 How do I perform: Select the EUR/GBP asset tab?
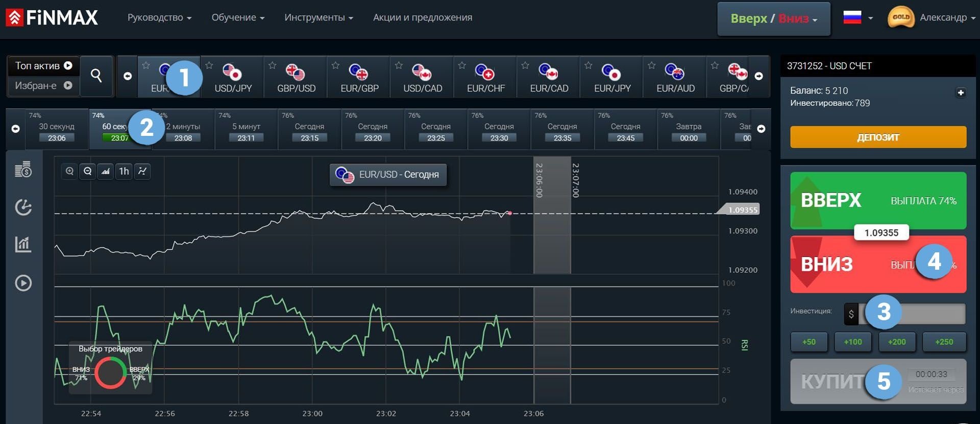pyautogui.click(x=359, y=77)
